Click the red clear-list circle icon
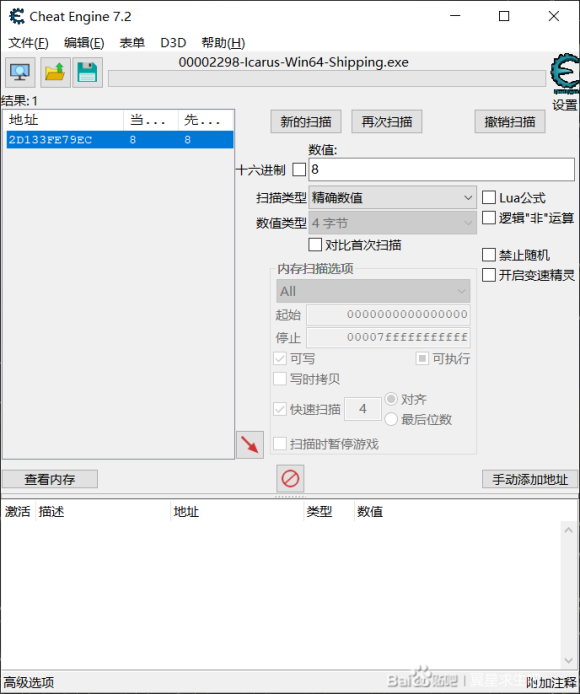Image resolution: width=580 pixels, height=694 pixels. 290,478
